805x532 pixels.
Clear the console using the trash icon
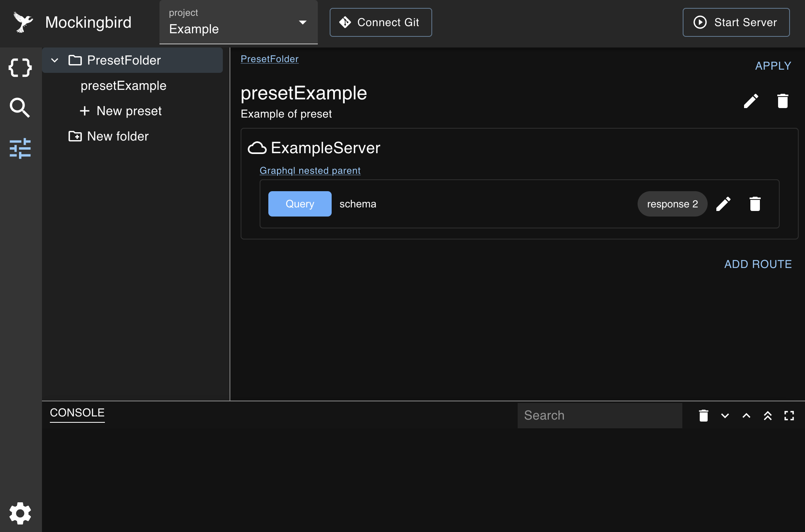tap(703, 416)
